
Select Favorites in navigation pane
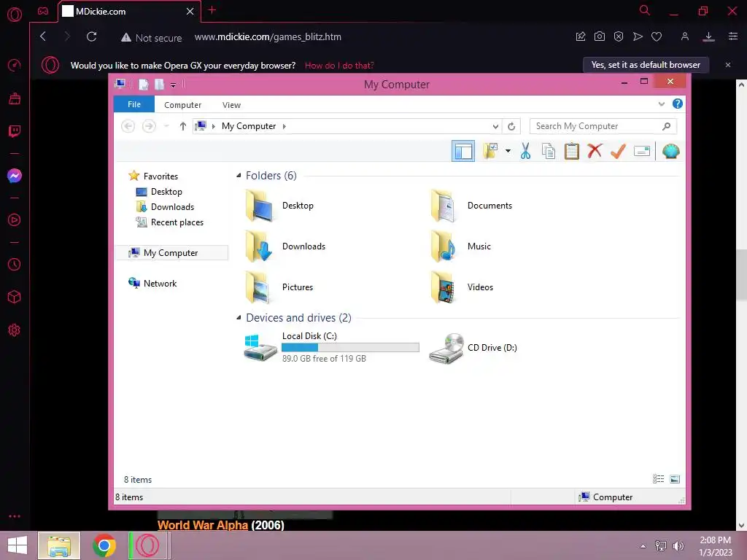(x=153, y=176)
